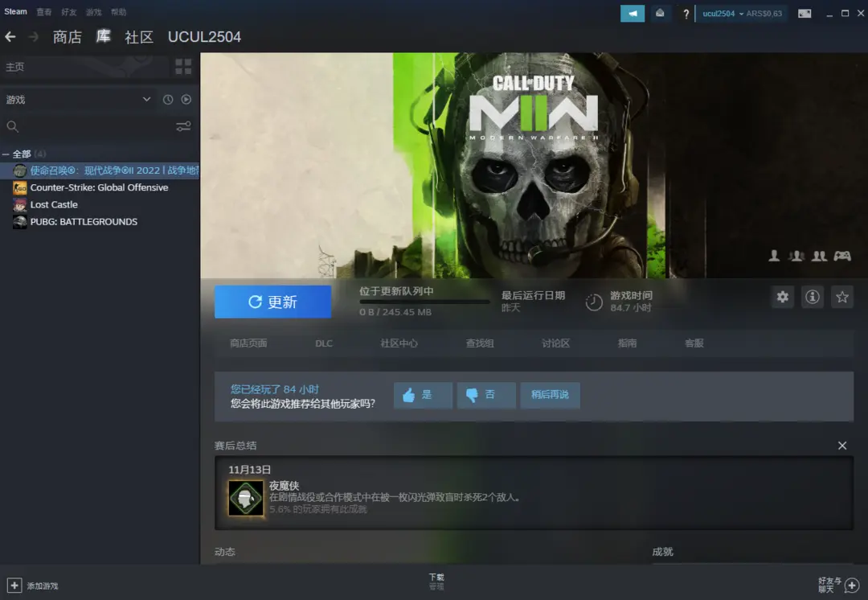Click 稍后再说 button
This screenshot has width=868, height=600.
(550, 395)
